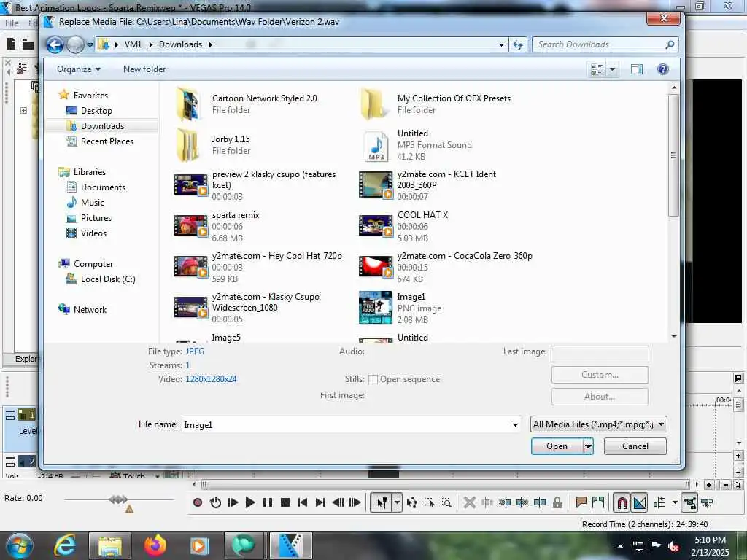Click the Open button
The height and width of the screenshot is (560, 747).
tap(557, 446)
